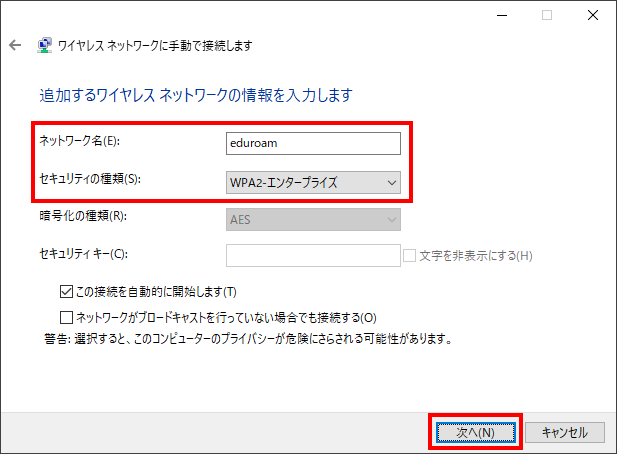Close the wireless wizard window
Screen dimensions: 617x454
[593, 15]
